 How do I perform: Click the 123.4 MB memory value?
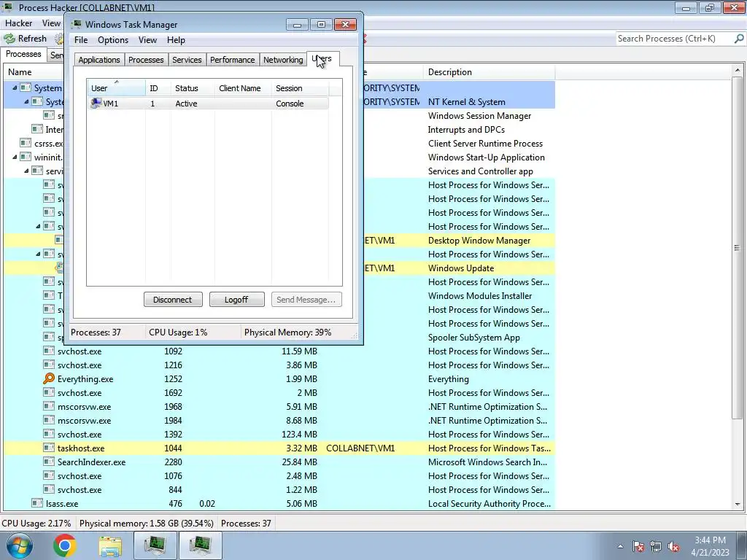pos(299,435)
